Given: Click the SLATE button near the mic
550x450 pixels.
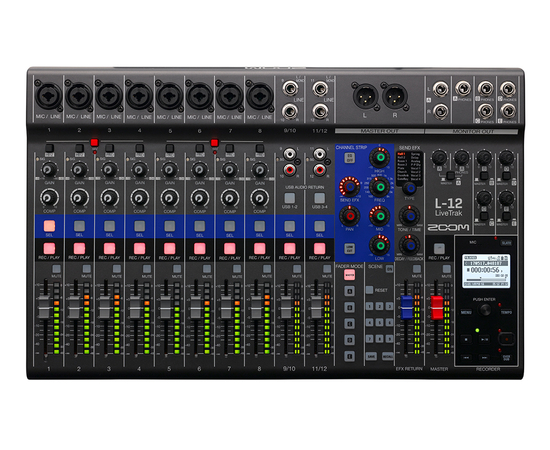Looking at the screenshot, I should point(506,243).
